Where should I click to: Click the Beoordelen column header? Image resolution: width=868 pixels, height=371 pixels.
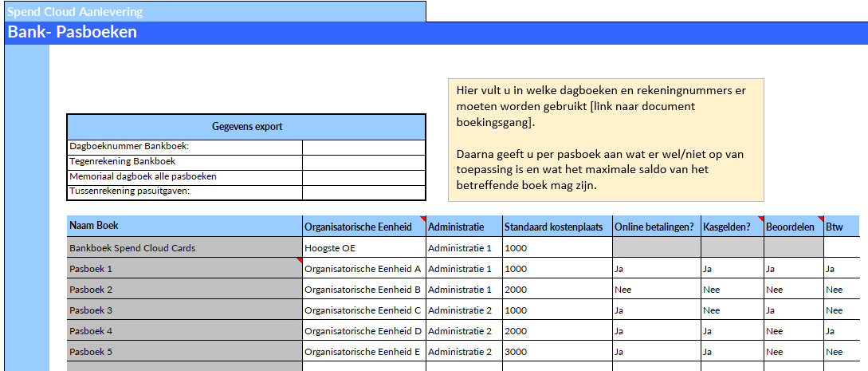point(792,227)
